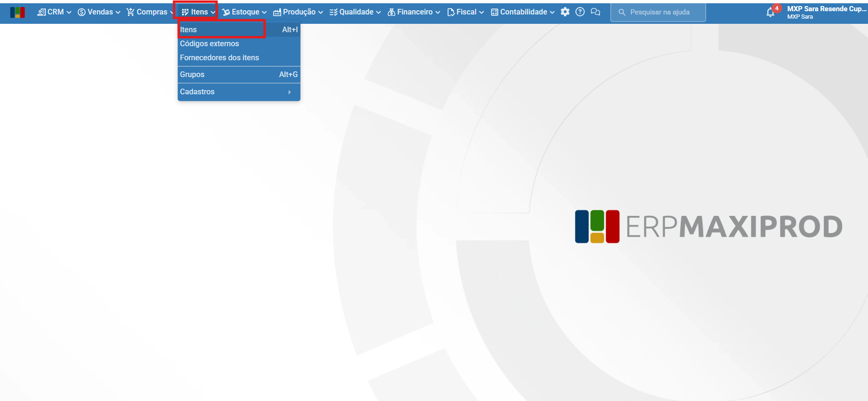Click the Contabilidade calculator icon
Image resolution: width=868 pixels, height=401 pixels.
[495, 12]
